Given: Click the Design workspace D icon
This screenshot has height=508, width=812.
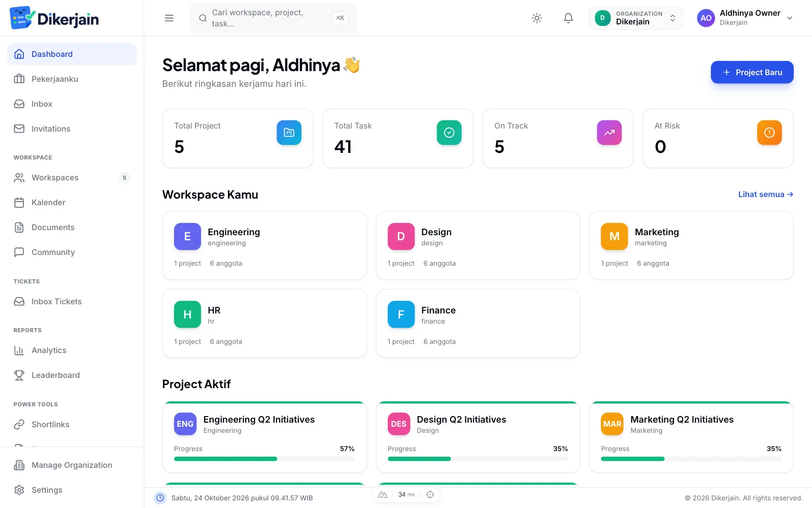Looking at the screenshot, I should coord(401,237).
